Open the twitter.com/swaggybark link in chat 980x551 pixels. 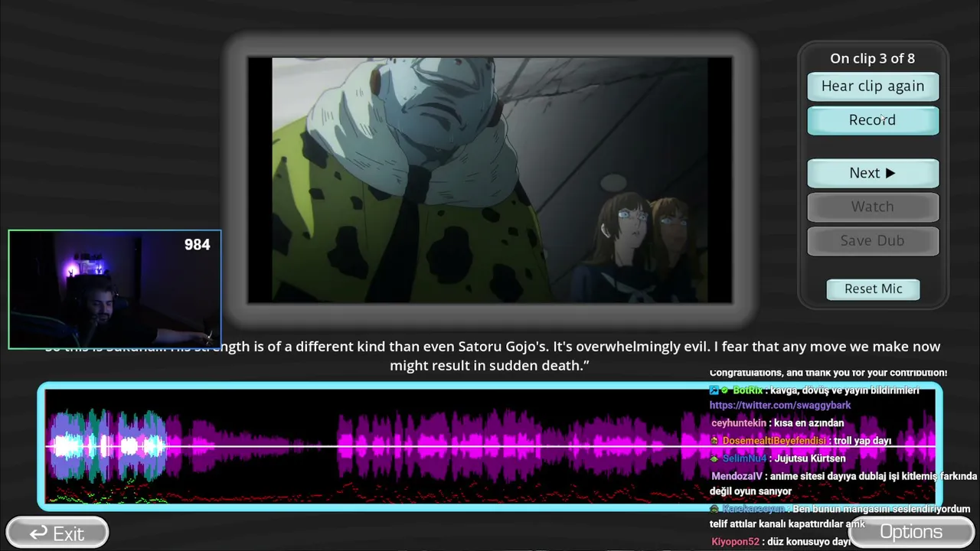(x=780, y=405)
